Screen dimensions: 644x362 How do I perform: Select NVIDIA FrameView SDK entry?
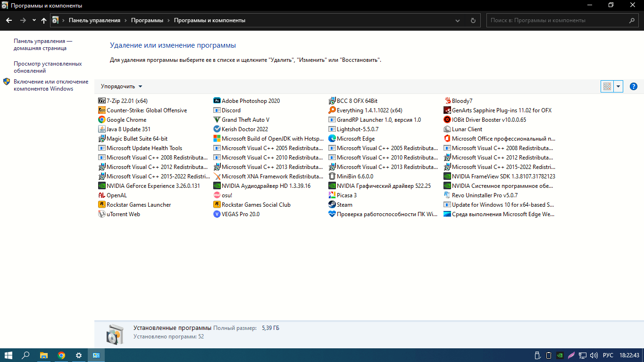coord(499,177)
